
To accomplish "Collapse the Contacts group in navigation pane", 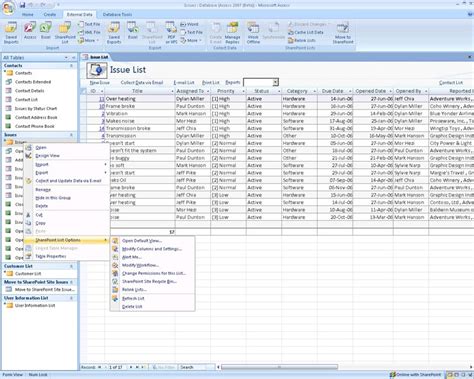I will tap(71, 66).
